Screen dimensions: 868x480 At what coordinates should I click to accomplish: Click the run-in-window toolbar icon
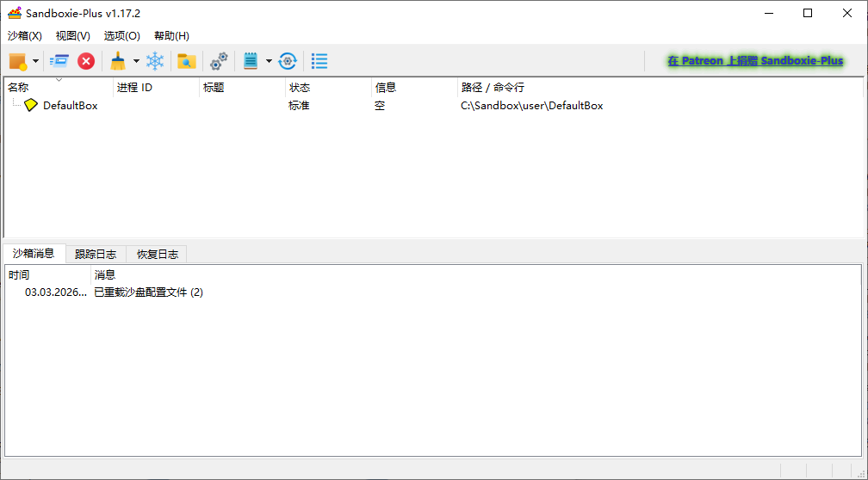(x=59, y=61)
